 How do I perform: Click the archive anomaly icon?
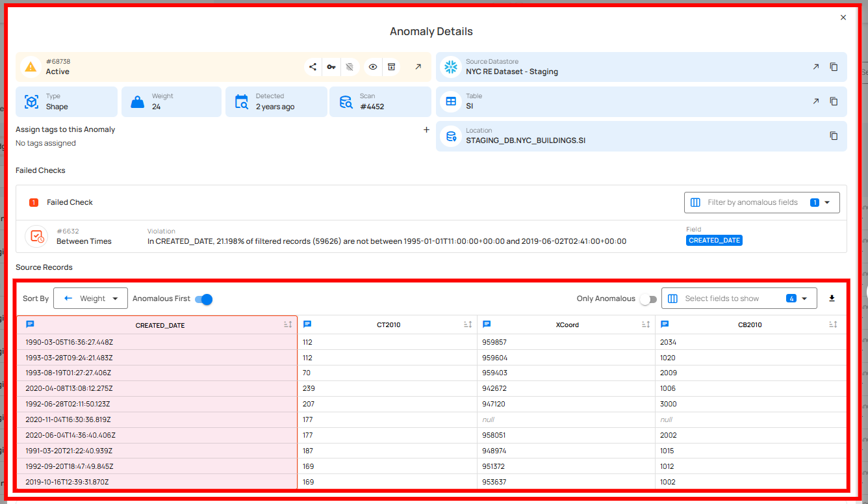[x=391, y=67]
